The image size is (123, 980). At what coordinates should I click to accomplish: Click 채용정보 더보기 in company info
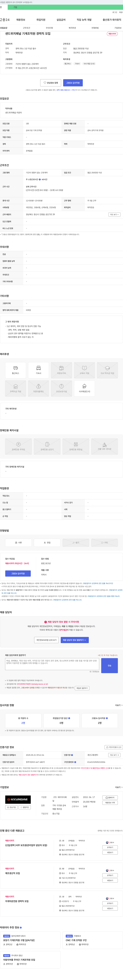tap(110, 803)
